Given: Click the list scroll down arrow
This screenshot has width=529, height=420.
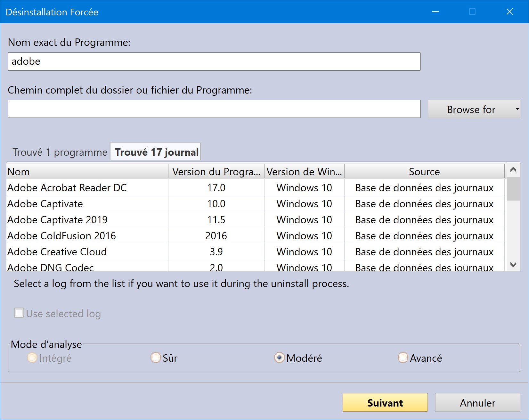Looking at the screenshot, I should [x=513, y=265].
